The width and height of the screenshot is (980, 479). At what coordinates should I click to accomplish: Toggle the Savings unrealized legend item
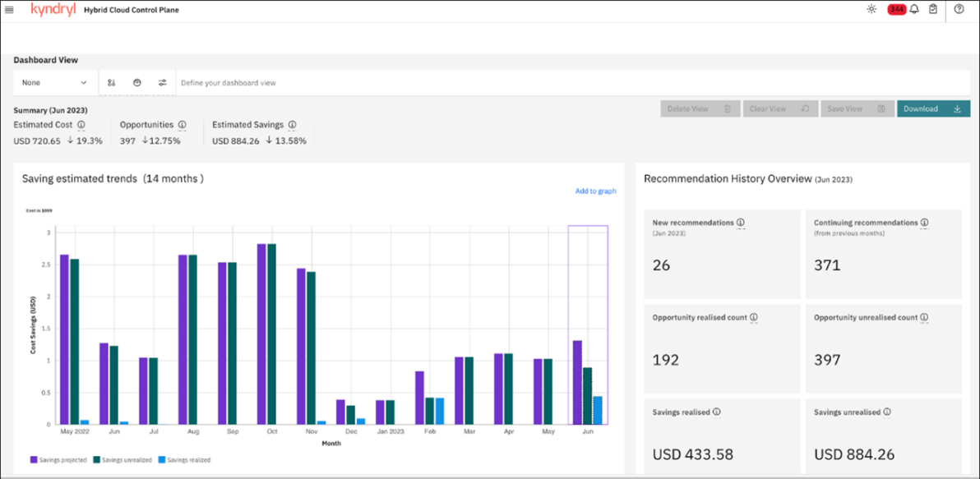tap(122, 460)
